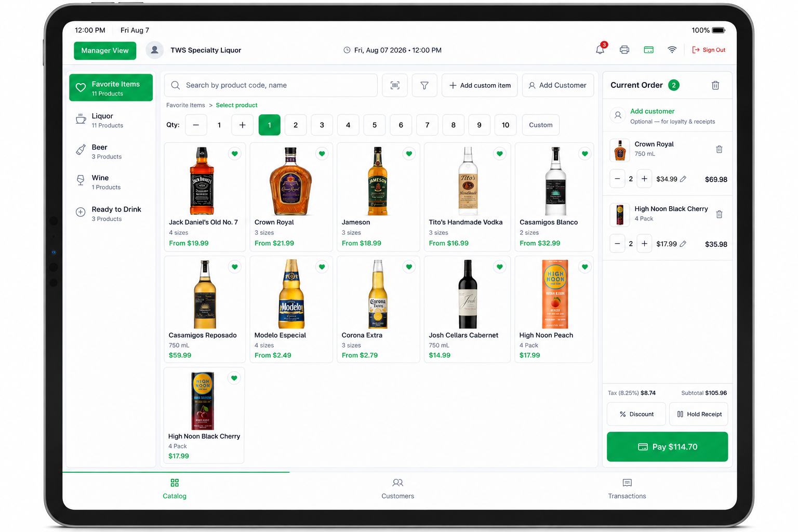Decrease the Qty minus stepper

tap(196, 125)
